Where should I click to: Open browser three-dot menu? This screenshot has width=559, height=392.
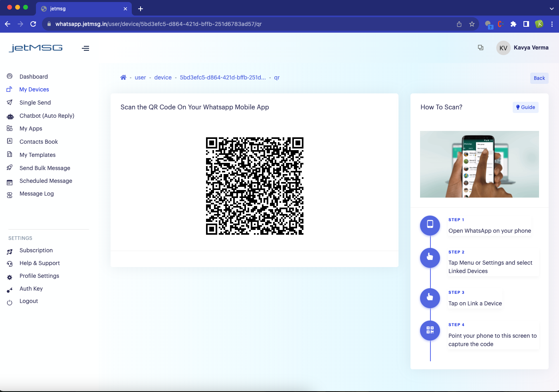(552, 24)
